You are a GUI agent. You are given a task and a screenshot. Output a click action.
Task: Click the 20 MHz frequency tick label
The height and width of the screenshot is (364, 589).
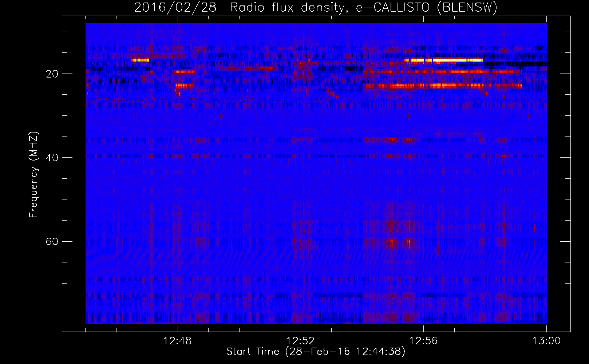tap(52, 74)
